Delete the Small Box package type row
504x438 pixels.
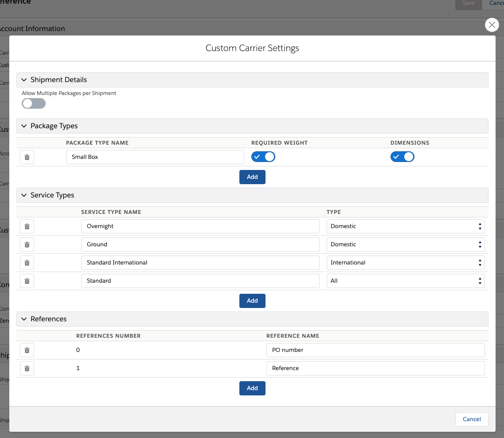click(27, 157)
